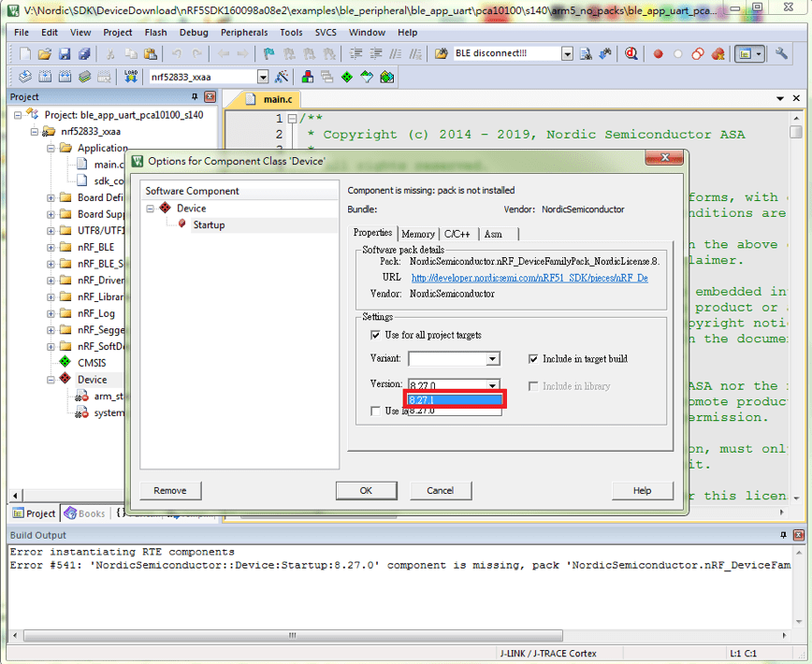Click the Open file folder icon
The image size is (812, 664).
(45, 53)
